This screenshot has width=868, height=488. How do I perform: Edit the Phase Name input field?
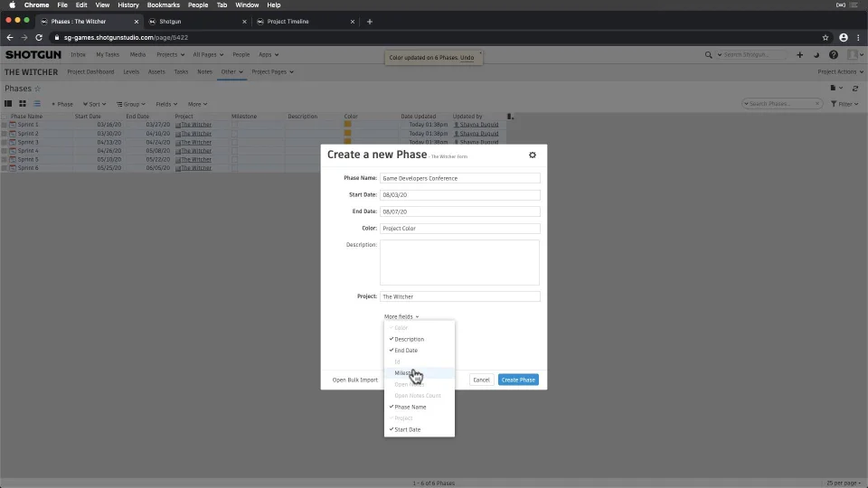(x=460, y=178)
